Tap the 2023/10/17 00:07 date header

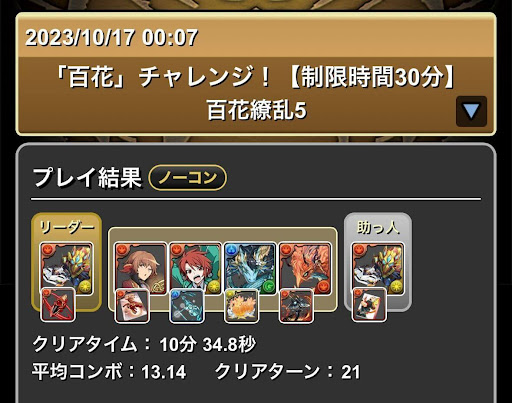[x=112, y=37]
